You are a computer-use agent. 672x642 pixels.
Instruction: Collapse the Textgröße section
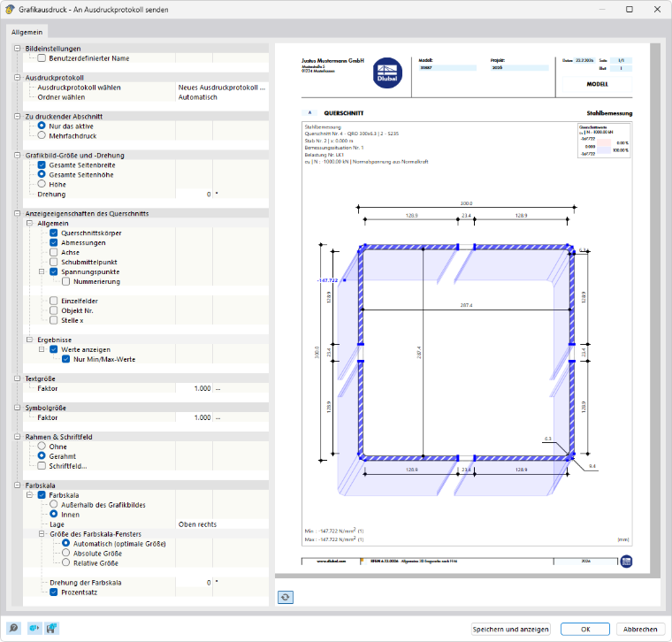(x=17, y=378)
